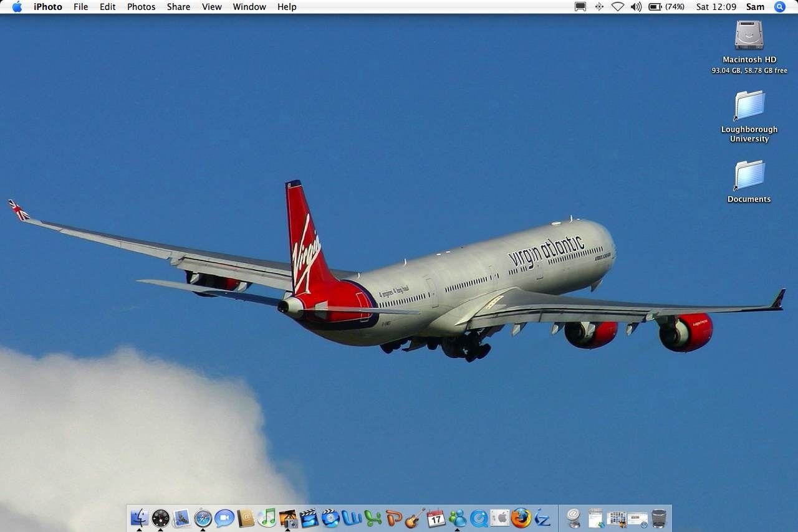Select the Macintosh HD drive icon
The height and width of the screenshot is (532, 798).
click(749, 35)
